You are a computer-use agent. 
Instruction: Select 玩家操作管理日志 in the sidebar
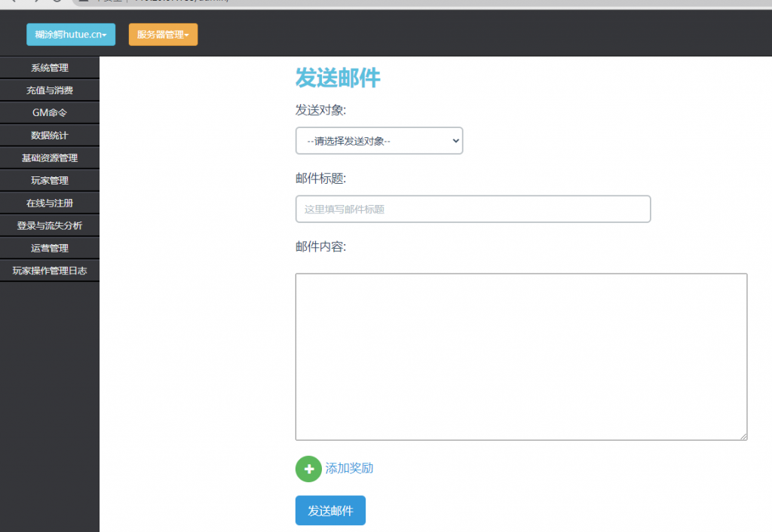pos(50,271)
